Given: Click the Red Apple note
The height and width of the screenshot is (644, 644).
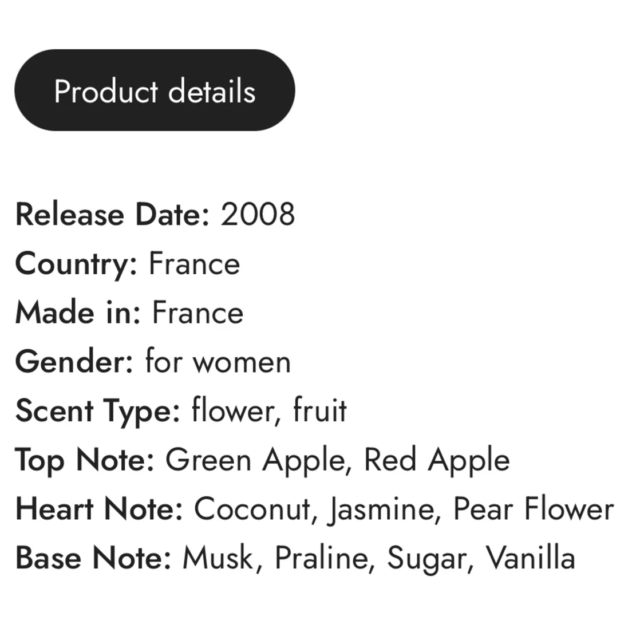Looking at the screenshot, I should 437,460.
